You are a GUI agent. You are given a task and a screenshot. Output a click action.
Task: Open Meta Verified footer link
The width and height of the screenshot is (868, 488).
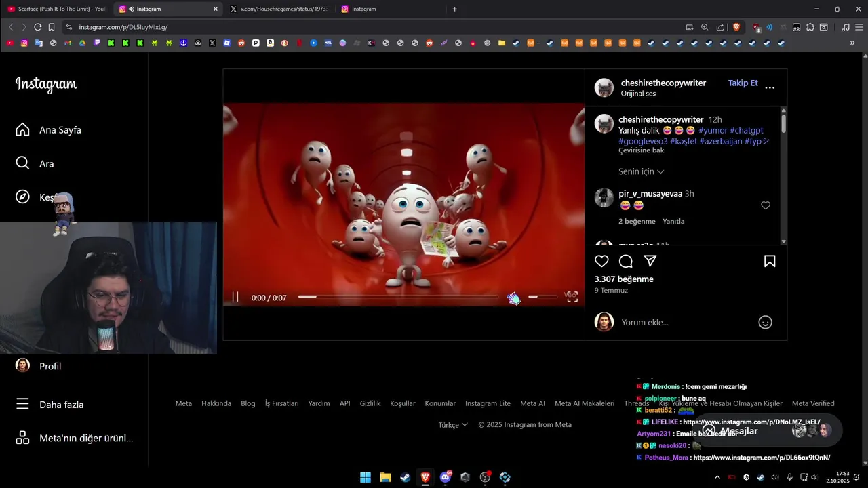pos(813,403)
